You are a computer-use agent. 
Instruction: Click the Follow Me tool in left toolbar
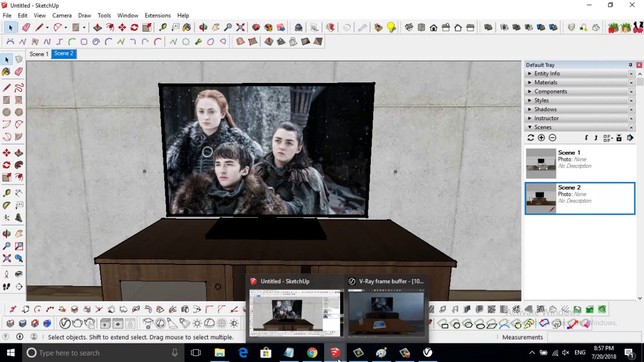coord(19,165)
